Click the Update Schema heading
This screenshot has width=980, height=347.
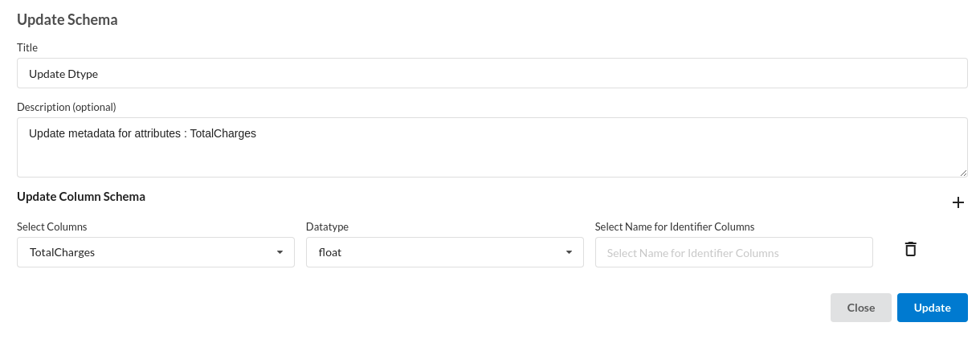[67, 20]
